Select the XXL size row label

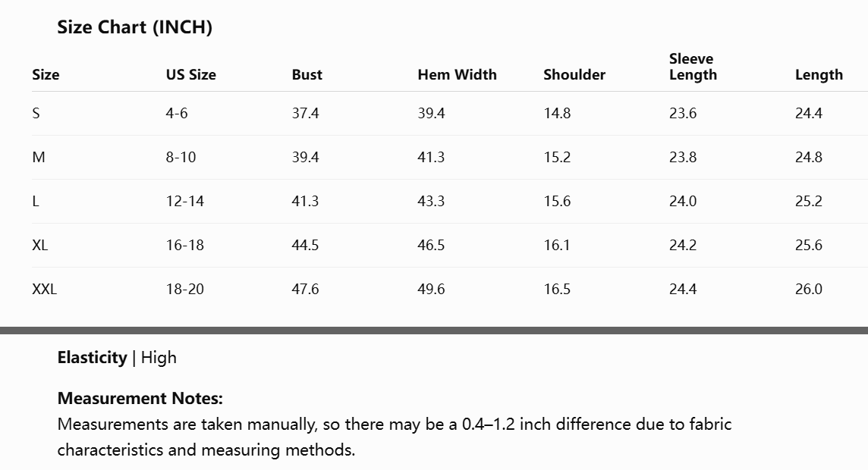(x=44, y=289)
